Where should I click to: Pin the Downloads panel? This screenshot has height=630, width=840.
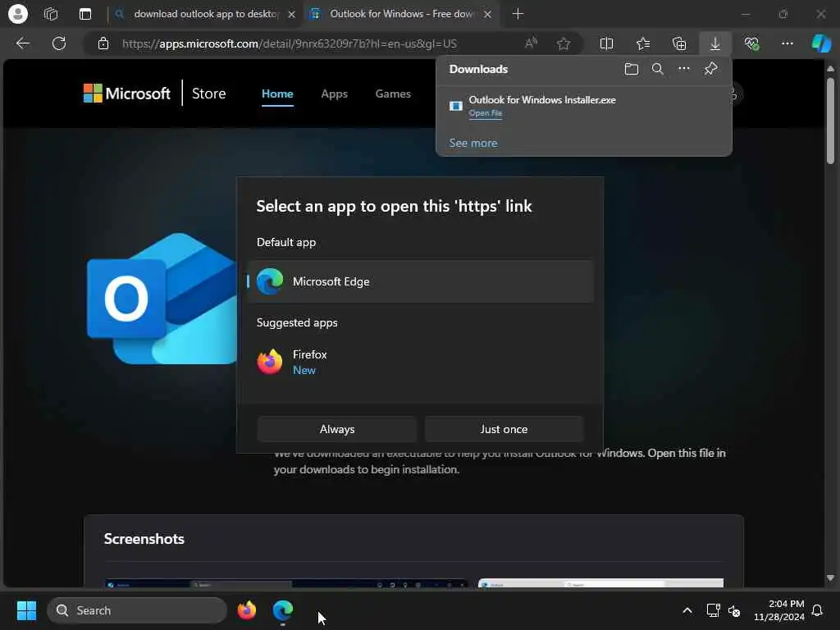click(x=711, y=69)
